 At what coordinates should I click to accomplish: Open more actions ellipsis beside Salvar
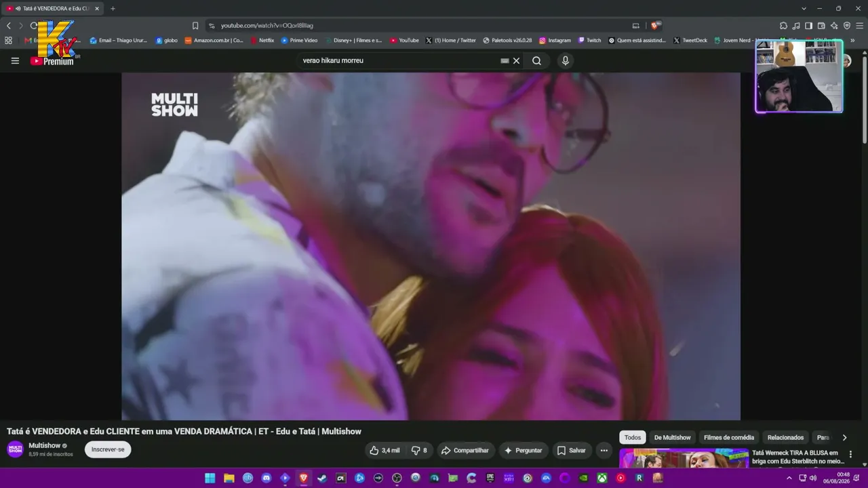pos(604,450)
